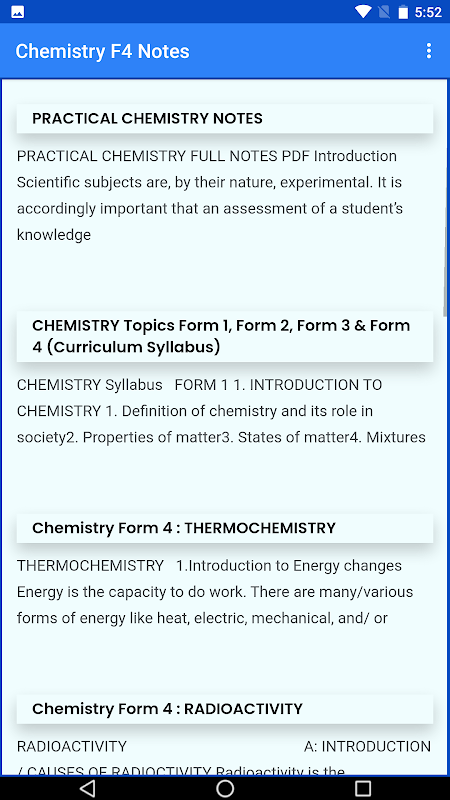
Task: Tap the no-SIM signal icon
Action: click(384, 11)
